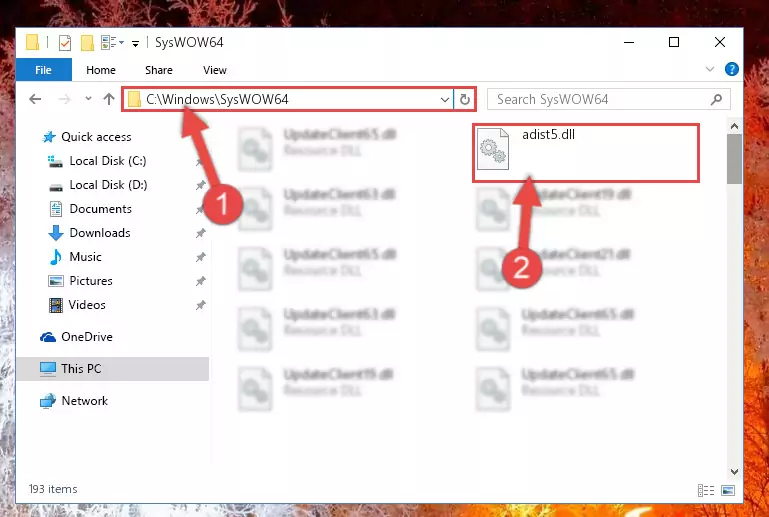Open the Customize Quick Access Toolbar dropdown
The height and width of the screenshot is (517, 769).
click(x=135, y=44)
